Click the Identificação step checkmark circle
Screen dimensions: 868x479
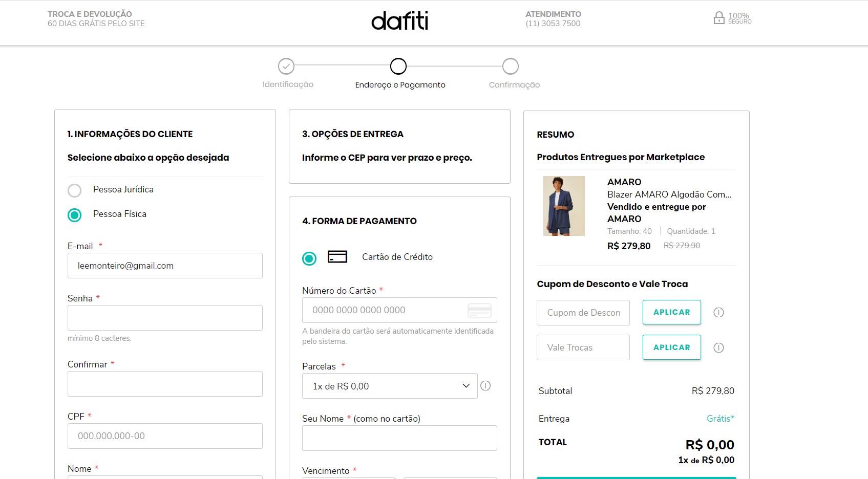[x=286, y=67]
